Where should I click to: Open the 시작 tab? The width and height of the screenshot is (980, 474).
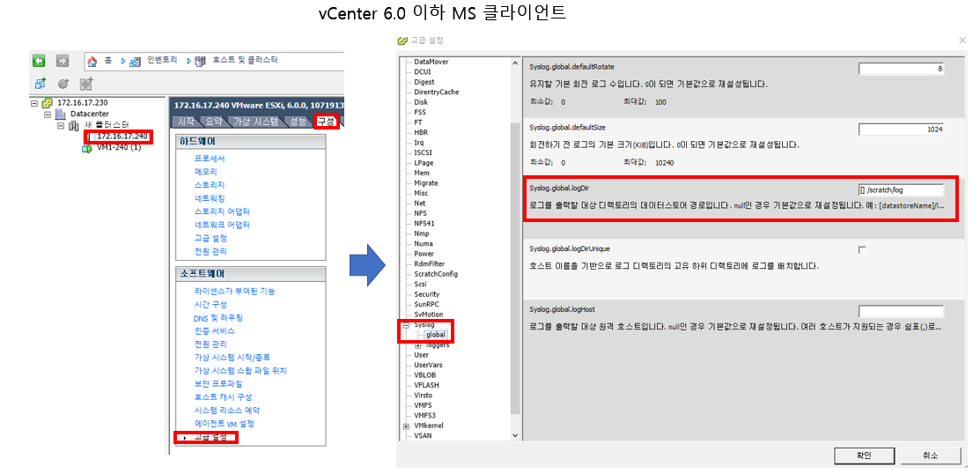pos(186,122)
